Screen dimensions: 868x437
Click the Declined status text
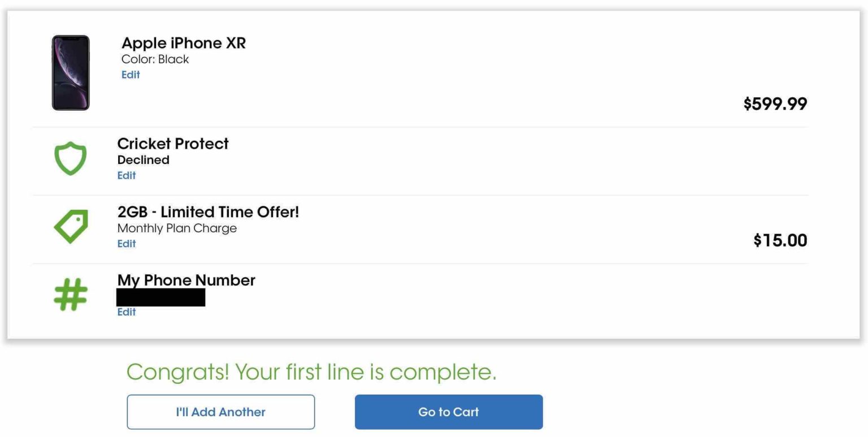point(143,160)
